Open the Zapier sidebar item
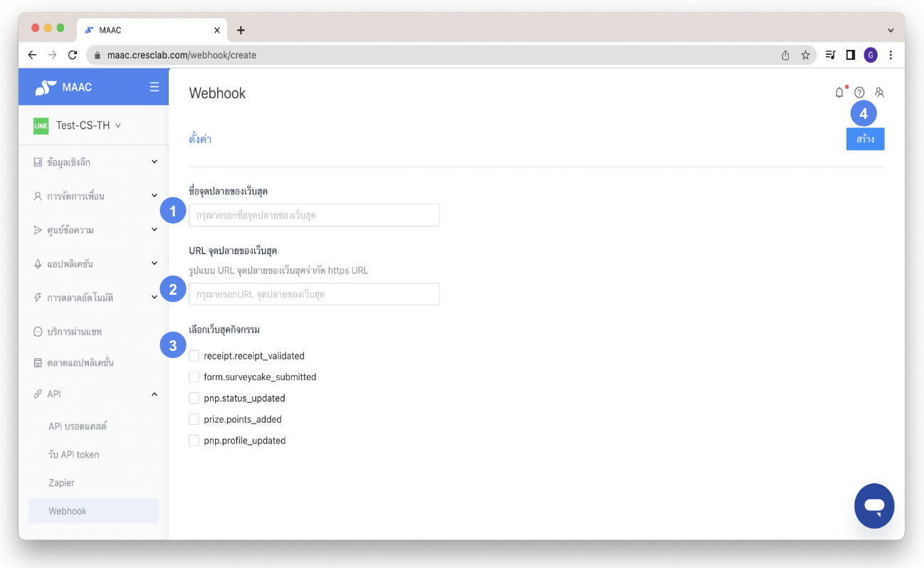 62,483
